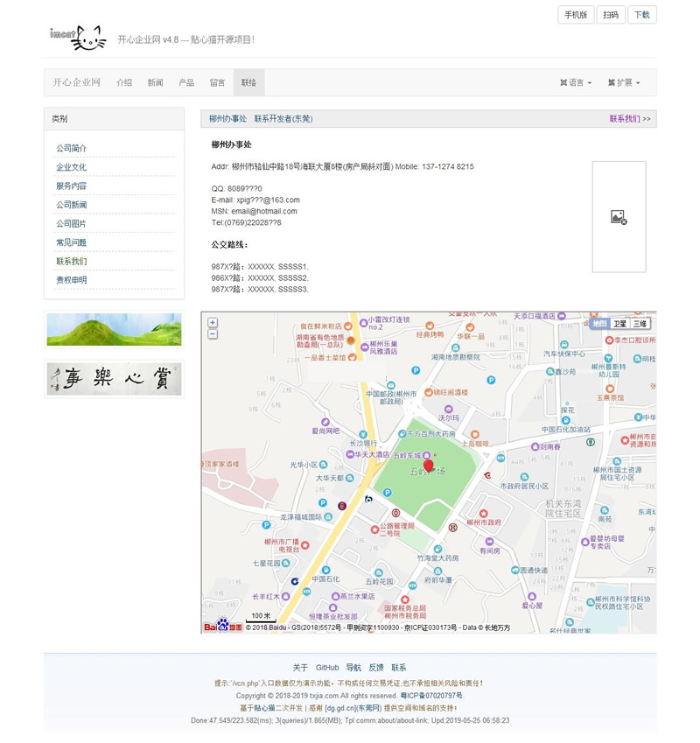Click the 锦旺阁酒楼 marker on map

tap(428, 392)
